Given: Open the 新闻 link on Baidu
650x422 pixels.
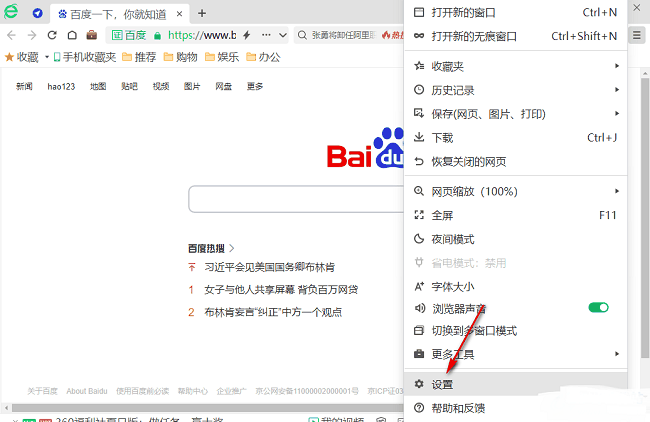Looking at the screenshot, I should coord(24,86).
